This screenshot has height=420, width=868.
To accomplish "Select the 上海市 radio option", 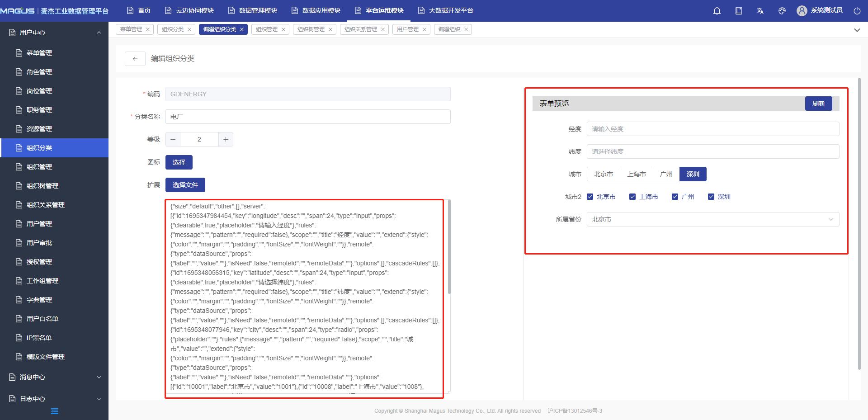I will click(x=636, y=174).
